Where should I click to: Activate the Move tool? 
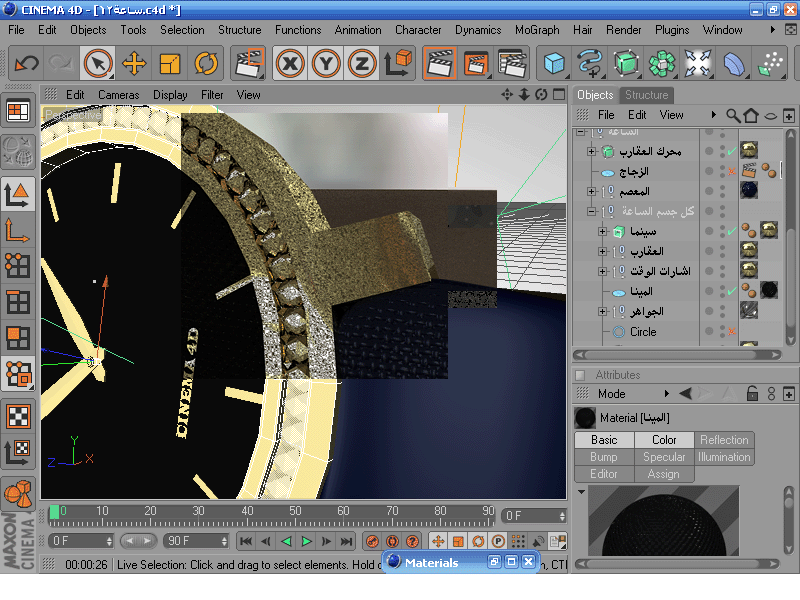(x=134, y=64)
